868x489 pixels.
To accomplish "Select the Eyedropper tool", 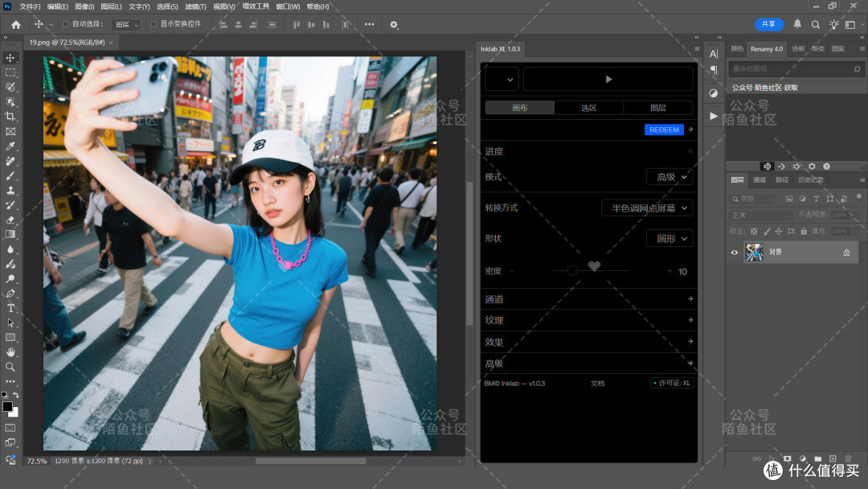I will (x=10, y=146).
